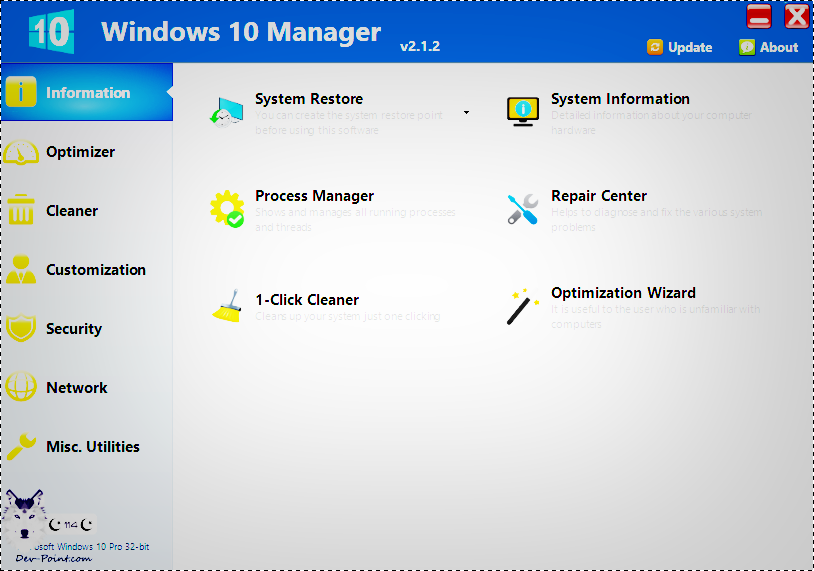The width and height of the screenshot is (814, 571).
Task: Click the 1-Click Cleaner broom icon
Action: click(x=227, y=306)
